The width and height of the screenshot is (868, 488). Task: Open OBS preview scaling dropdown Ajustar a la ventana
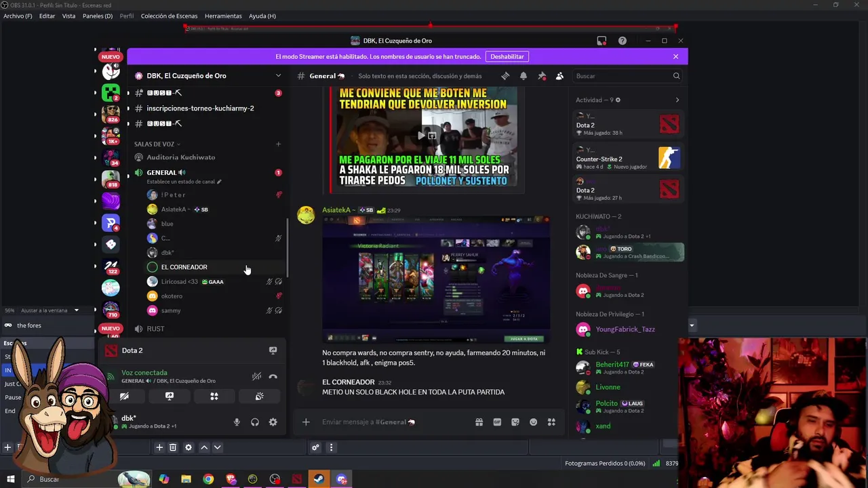tap(49, 310)
